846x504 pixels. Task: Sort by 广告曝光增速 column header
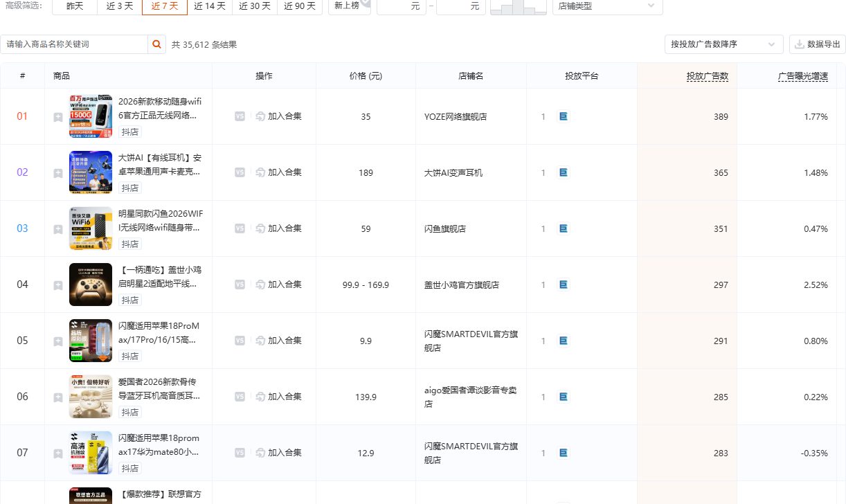[803, 76]
